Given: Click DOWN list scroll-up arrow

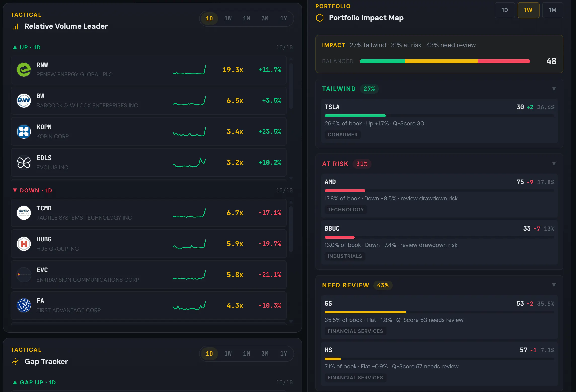Looking at the screenshot, I should pyautogui.click(x=291, y=202).
